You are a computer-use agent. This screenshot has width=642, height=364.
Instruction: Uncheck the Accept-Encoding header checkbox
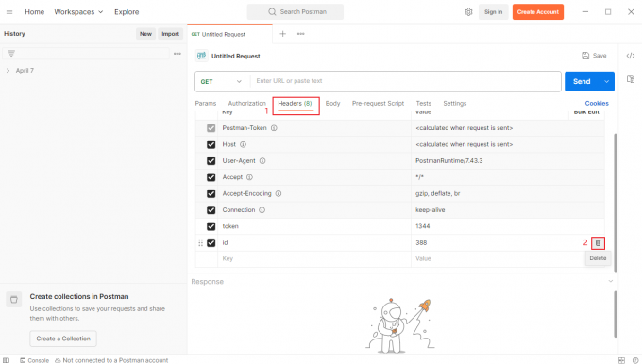pos(211,193)
